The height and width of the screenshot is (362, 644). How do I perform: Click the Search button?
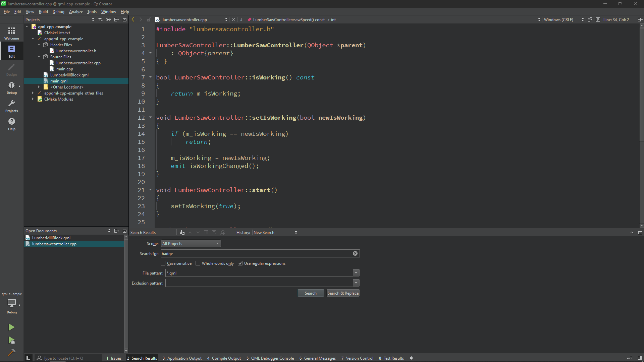[311, 293]
